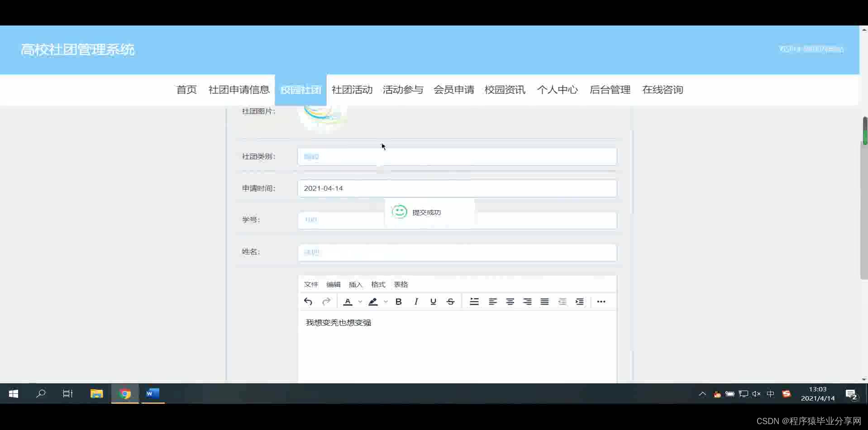Go to 首页 navigation tab
Image resolution: width=868 pixels, height=430 pixels.
tap(186, 90)
